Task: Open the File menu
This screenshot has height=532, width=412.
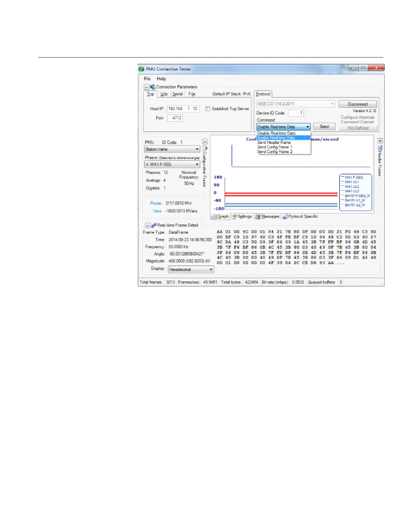Action: tap(147, 79)
